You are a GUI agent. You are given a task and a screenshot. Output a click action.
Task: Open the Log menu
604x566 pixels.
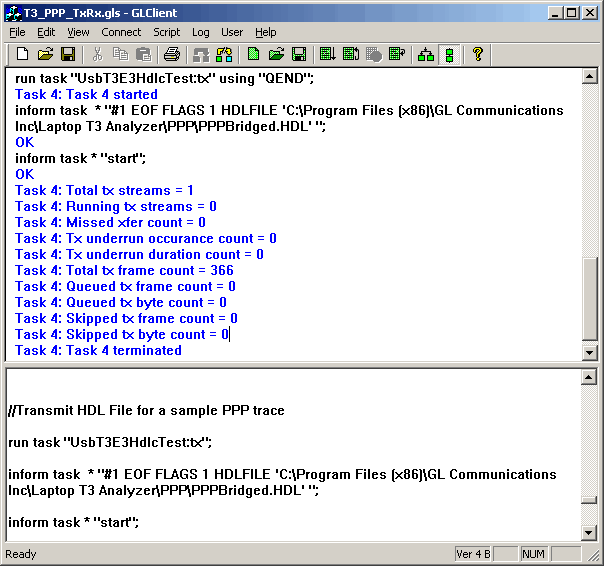point(201,32)
